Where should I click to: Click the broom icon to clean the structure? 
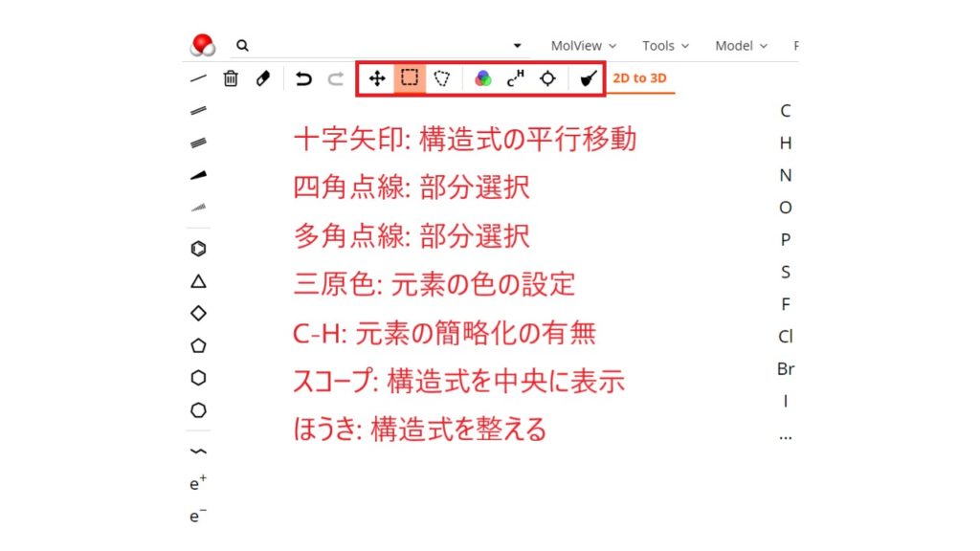pos(587,78)
